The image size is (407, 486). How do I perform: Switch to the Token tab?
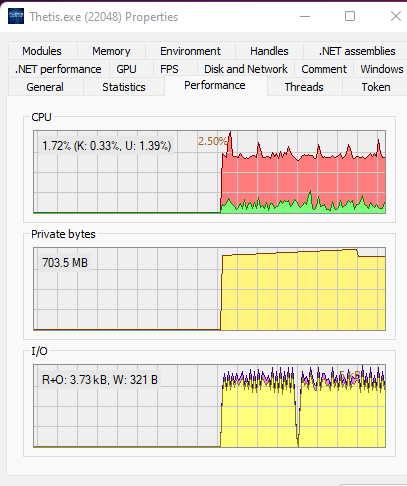click(376, 87)
